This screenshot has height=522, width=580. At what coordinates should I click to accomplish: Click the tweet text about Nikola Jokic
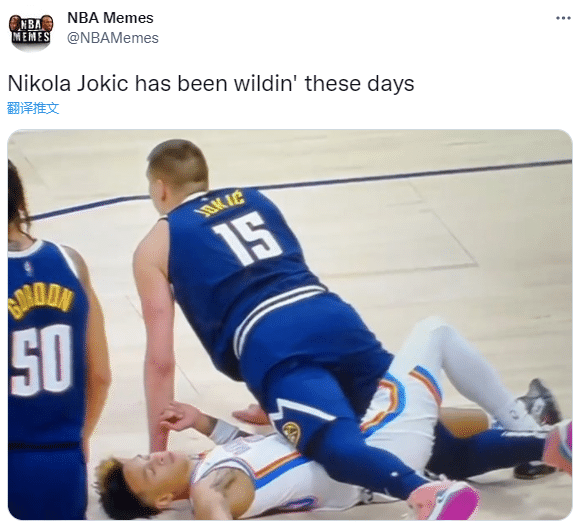[x=211, y=83]
